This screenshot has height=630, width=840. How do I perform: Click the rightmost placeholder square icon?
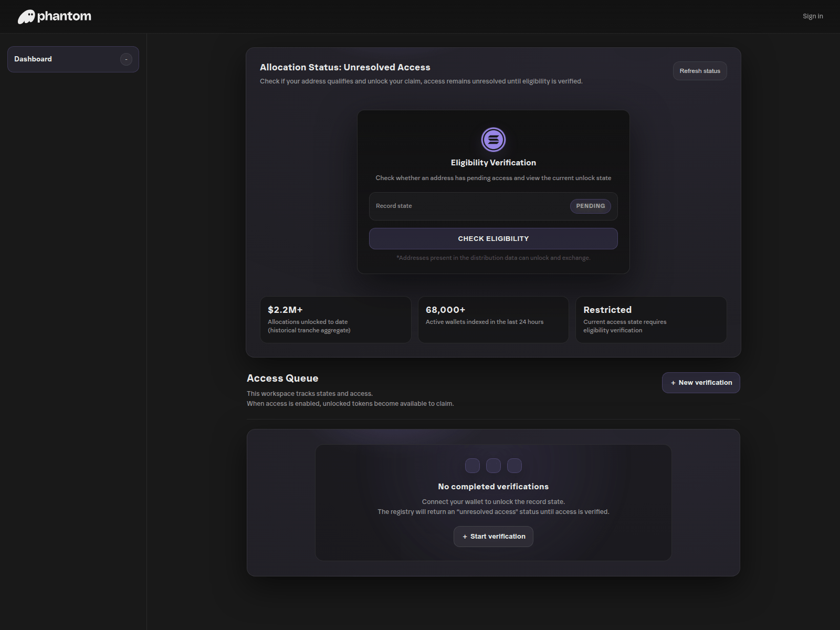[514, 465]
